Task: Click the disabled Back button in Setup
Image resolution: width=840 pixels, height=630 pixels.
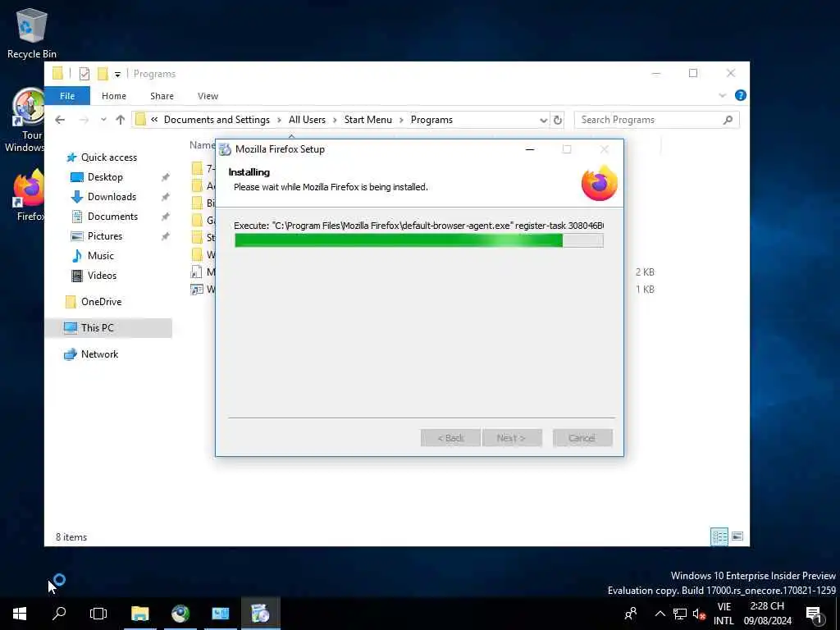Action: pos(450,438)
